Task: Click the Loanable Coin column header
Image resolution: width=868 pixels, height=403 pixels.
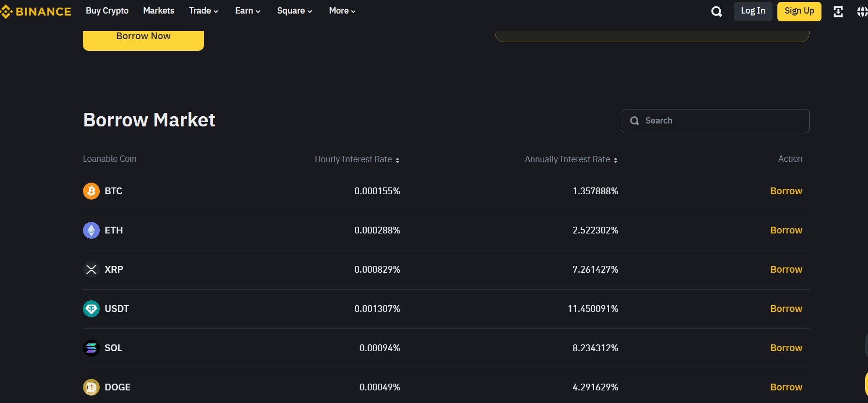Action: pyautogui.click(x=110, y=159)
